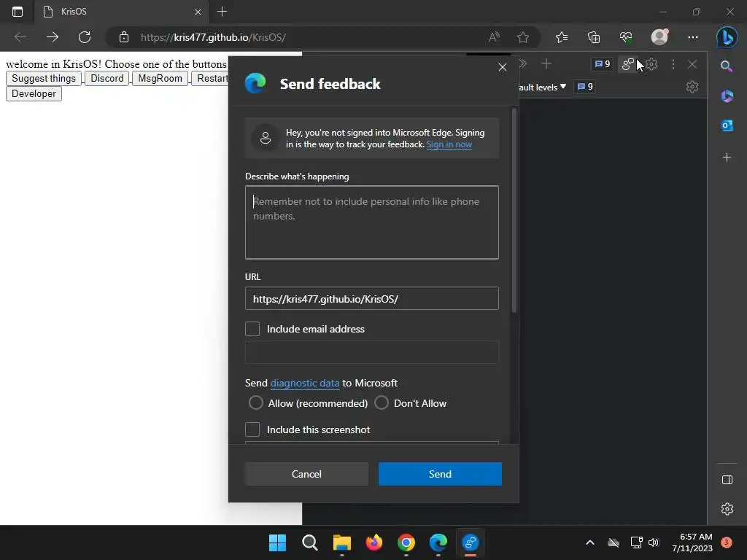Click the Developer button
This screenshot has height=560, width=747.
pyautogui.click(x=34, y=94)
